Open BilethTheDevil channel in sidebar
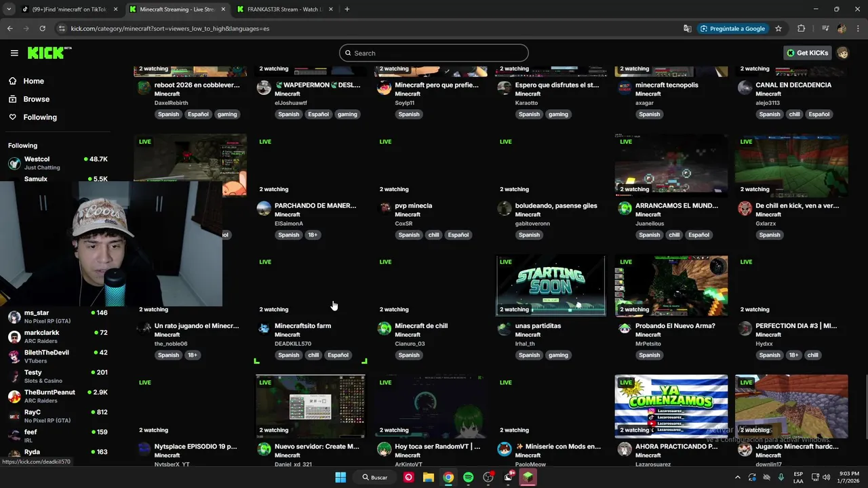The height and width of the screenshot is (488, 868). (x=58, y=356)
